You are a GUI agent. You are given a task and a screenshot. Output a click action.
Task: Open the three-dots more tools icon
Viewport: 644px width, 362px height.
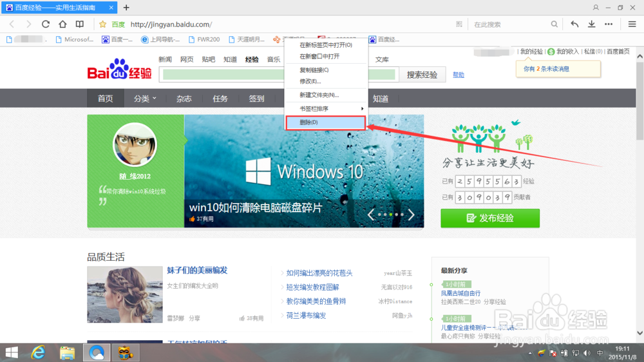pos(609,24)
